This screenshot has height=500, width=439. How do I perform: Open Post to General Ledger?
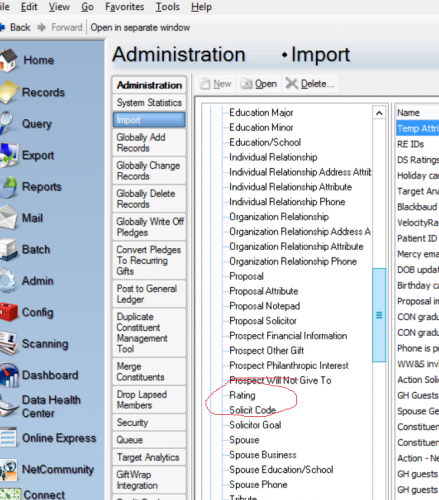pos(149,294)
